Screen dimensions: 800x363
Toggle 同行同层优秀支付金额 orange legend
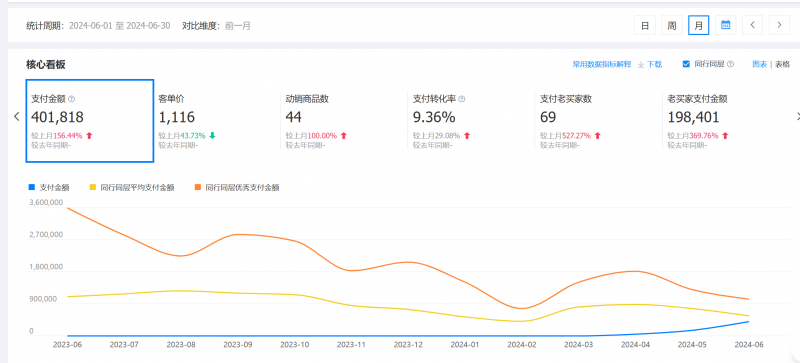pyautogui.click(x=237, y=187)
